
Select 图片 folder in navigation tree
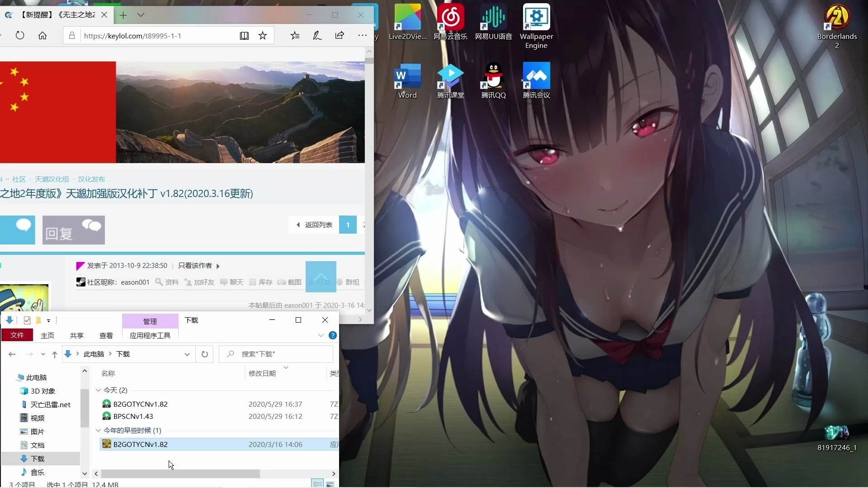point(33,432)
